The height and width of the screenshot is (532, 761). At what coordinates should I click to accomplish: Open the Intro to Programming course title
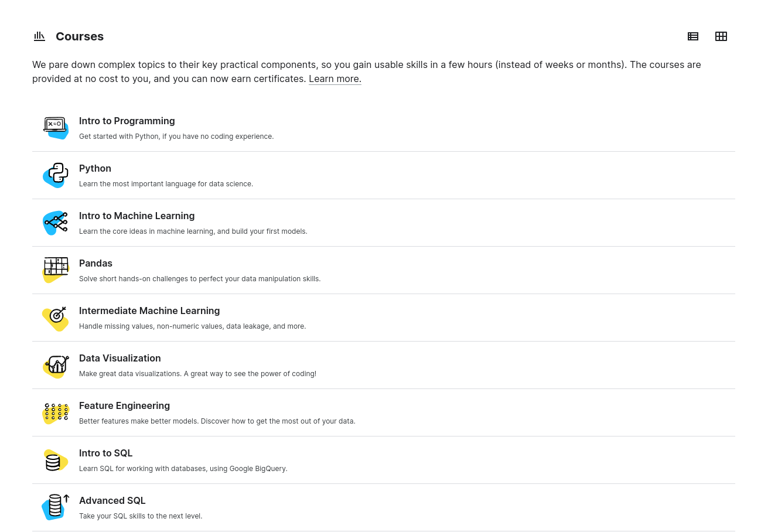pos(127,121)
